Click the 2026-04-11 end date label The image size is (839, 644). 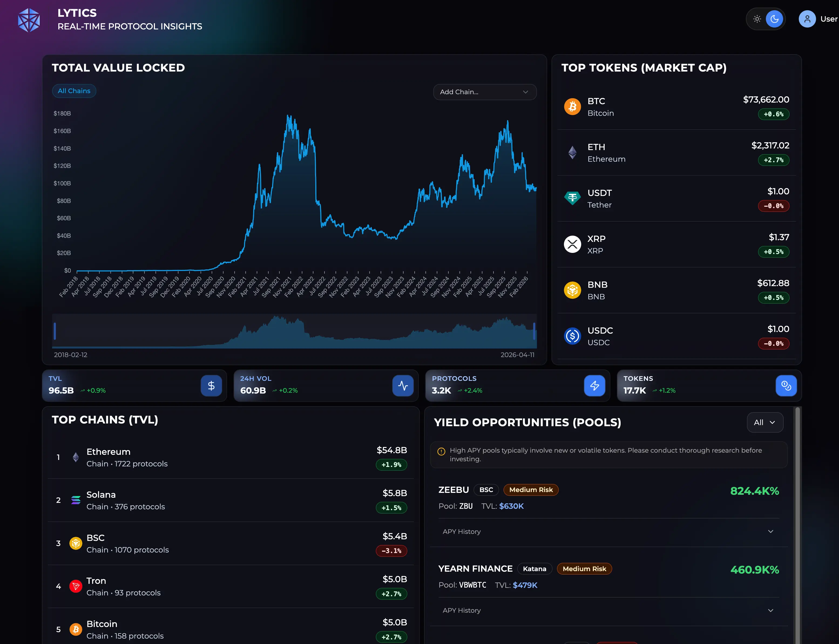[517, 355]
